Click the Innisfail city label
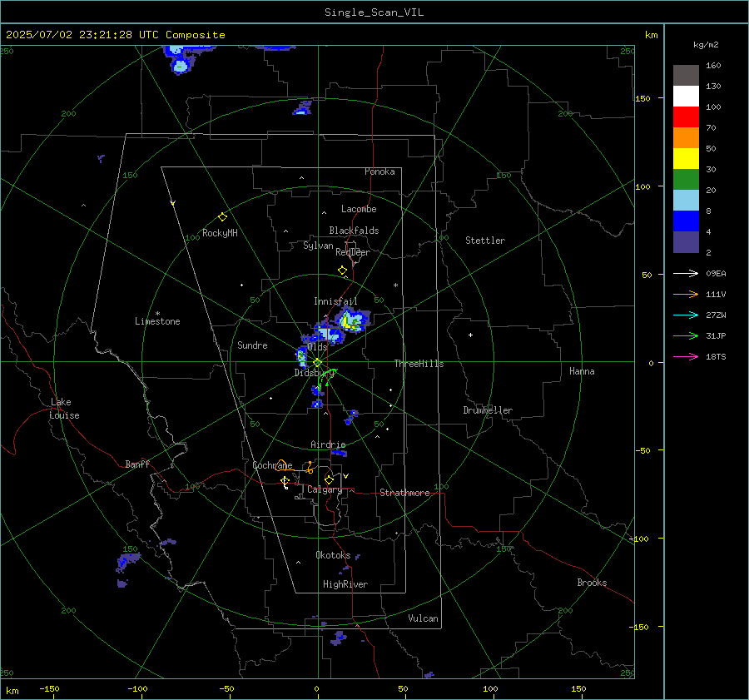The height and width of the screenshot is (700, 749). 335,301
